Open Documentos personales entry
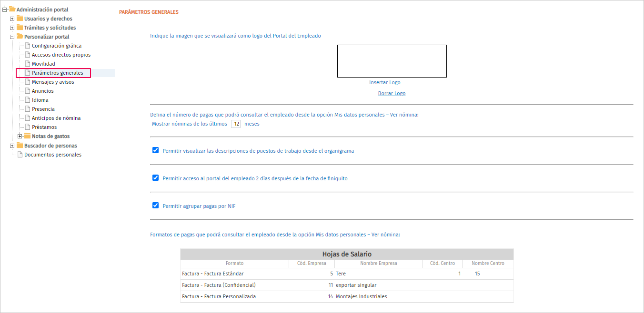The height and width of the screenshot is (313, 644). click(53, 155)
